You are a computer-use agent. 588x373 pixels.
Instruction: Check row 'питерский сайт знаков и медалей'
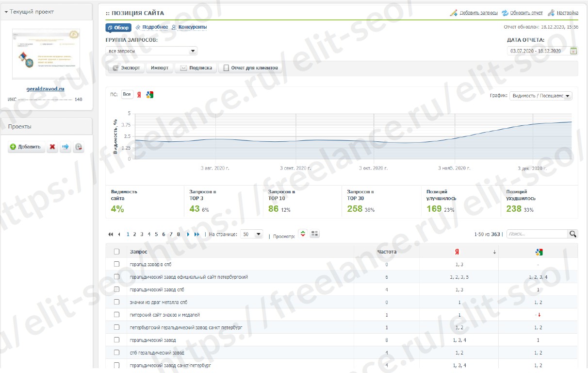tap(116, 315)
